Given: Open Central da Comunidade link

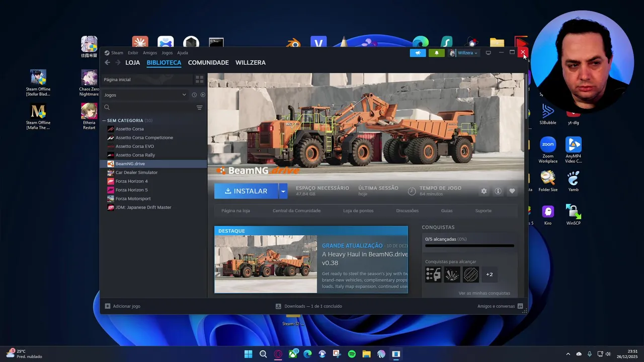Looking at the screenshot, I should pos(296,211).
